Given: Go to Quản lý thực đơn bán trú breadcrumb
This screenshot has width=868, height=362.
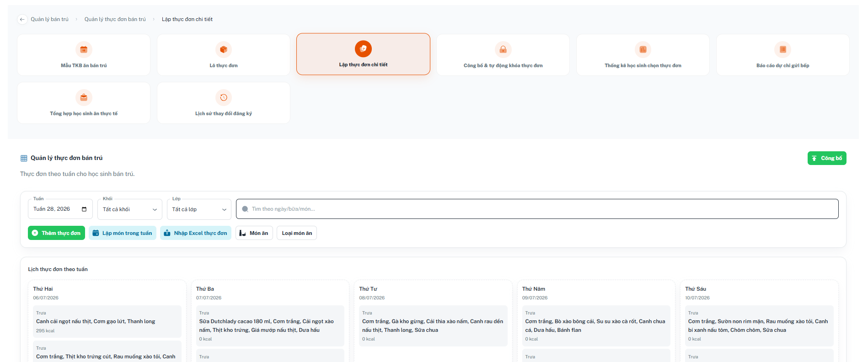Looking at the screenshot, I should click(x=115, y=19).
